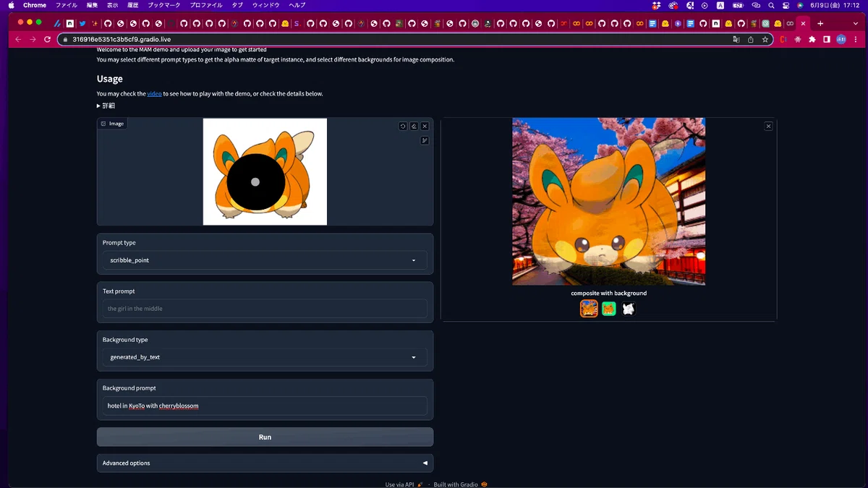Click the Built with Gradio footer link
The height and width of the screenshot is (488, 868).
461,484
